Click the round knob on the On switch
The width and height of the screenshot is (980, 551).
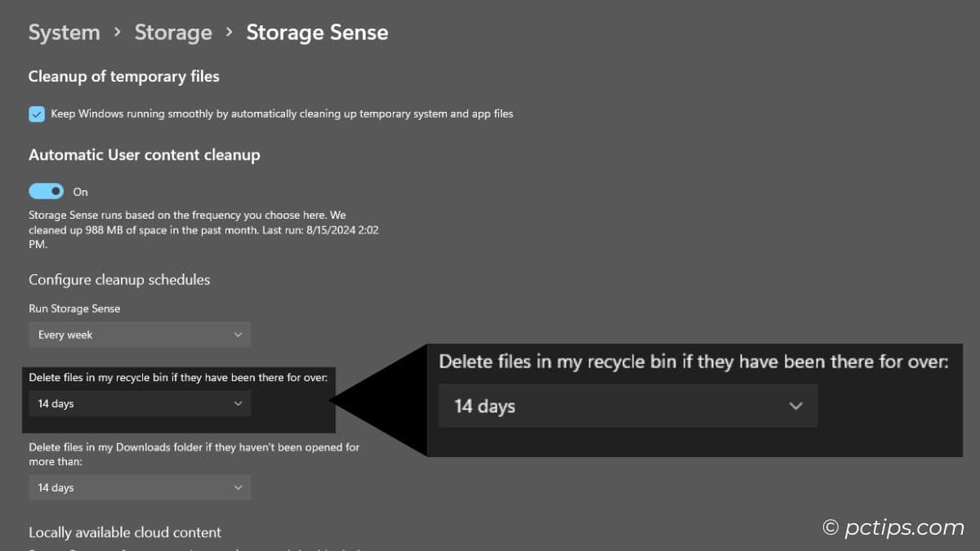coord(54,190)
